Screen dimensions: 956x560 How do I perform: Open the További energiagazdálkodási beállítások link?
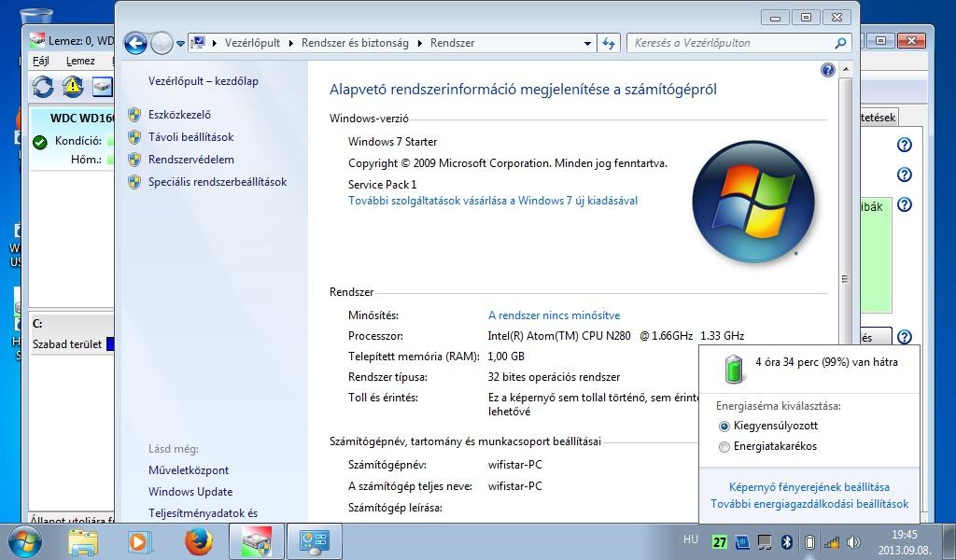[x=809, y=504]
